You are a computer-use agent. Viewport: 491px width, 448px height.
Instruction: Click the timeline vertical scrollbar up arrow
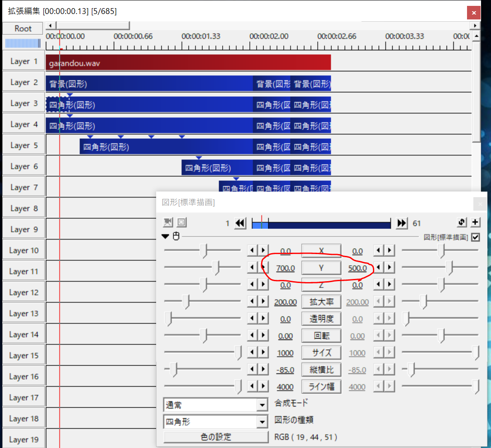(476, 36)
